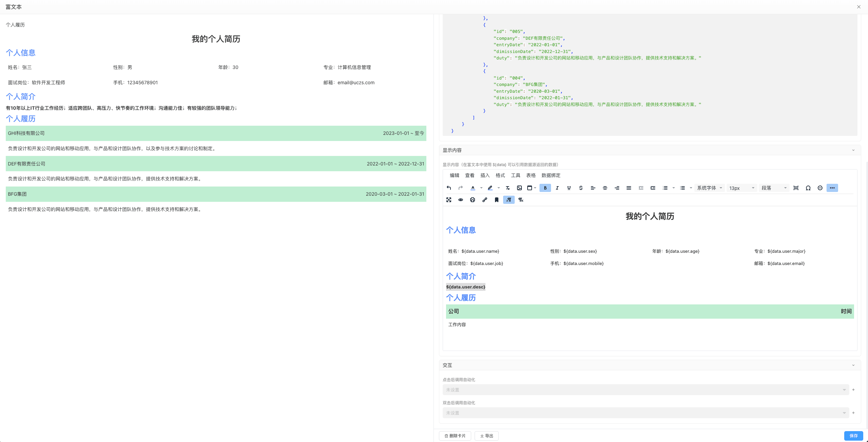Open the 系统字体 font family dropdown
Viewport: 868px width, 442px height.
[709, 188]
